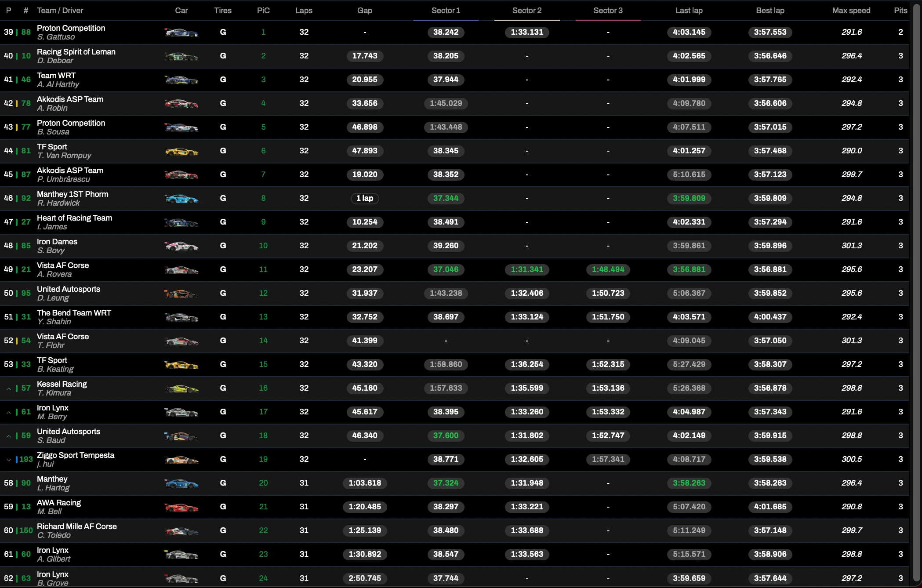Click the Max speed column header
This screenshot has width=922, height=588.
click(x=851, y=11)
